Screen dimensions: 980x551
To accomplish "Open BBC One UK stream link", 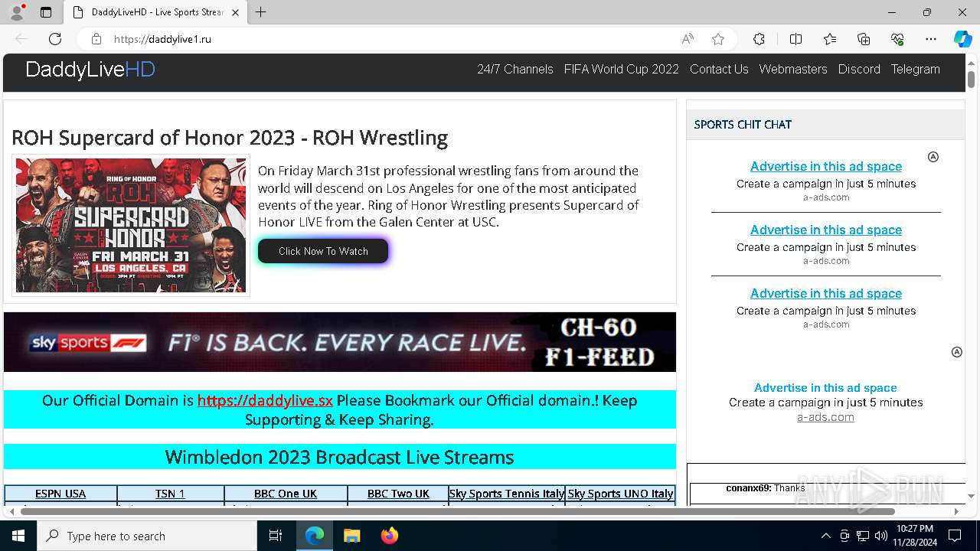I will tap(286, 494).
